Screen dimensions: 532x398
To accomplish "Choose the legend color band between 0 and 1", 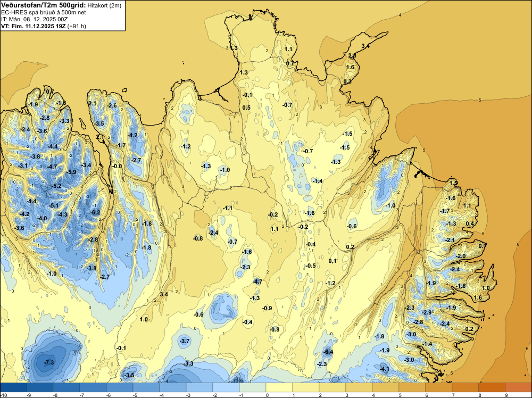I will [x=279, y=387].
